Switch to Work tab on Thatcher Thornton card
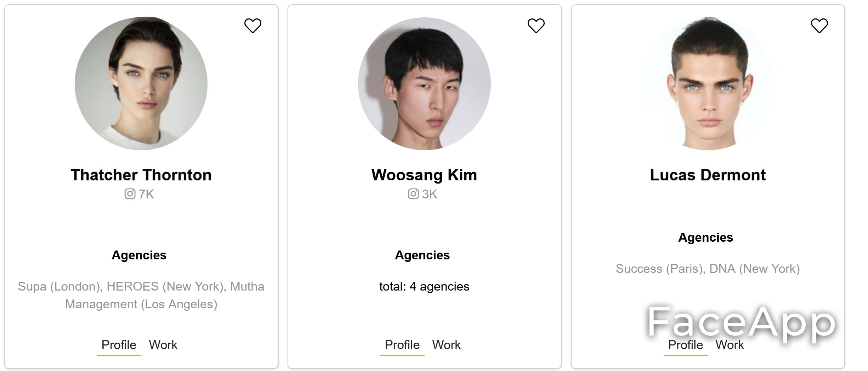This screenshot has height=371, width=868. 163,345
